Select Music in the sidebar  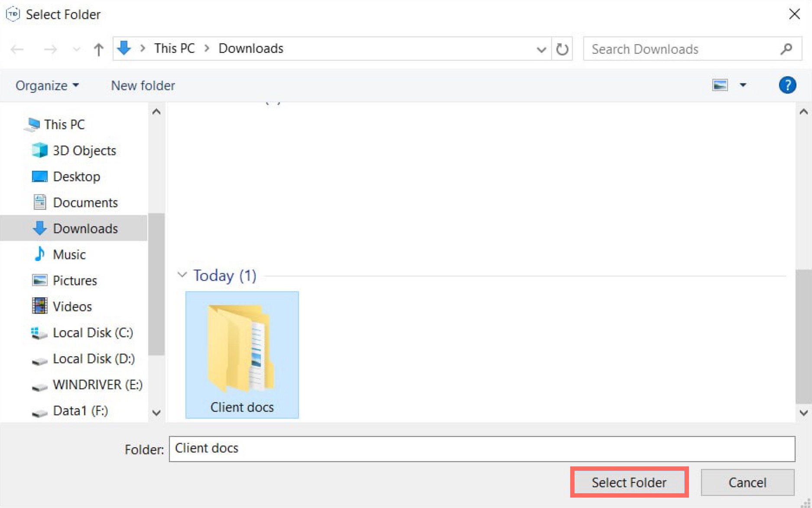coord(69,254)
